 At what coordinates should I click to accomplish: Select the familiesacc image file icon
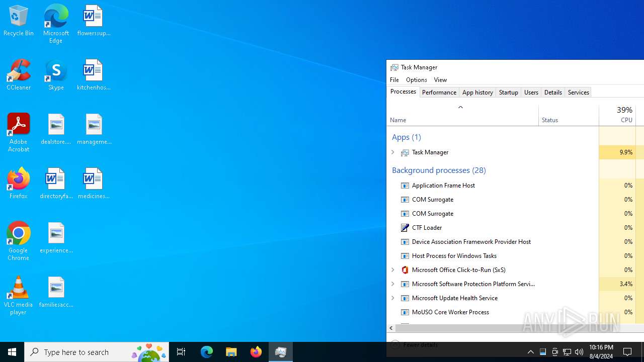click(56, 293)
